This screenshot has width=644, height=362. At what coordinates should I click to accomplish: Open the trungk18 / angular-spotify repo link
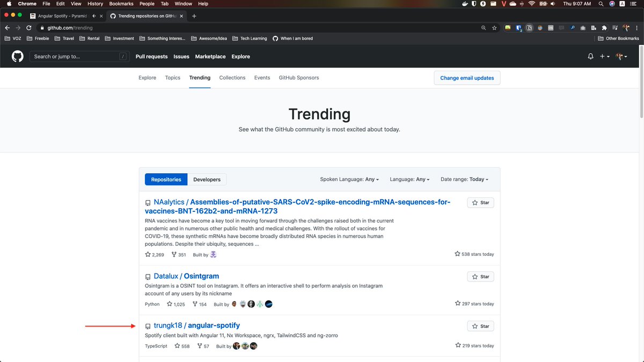coord(196,326)
